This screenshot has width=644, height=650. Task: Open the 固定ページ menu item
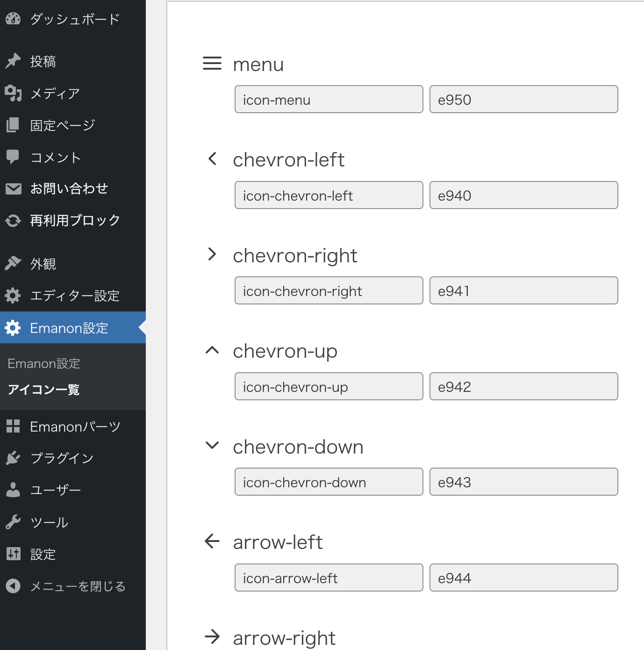coord(62,125)
